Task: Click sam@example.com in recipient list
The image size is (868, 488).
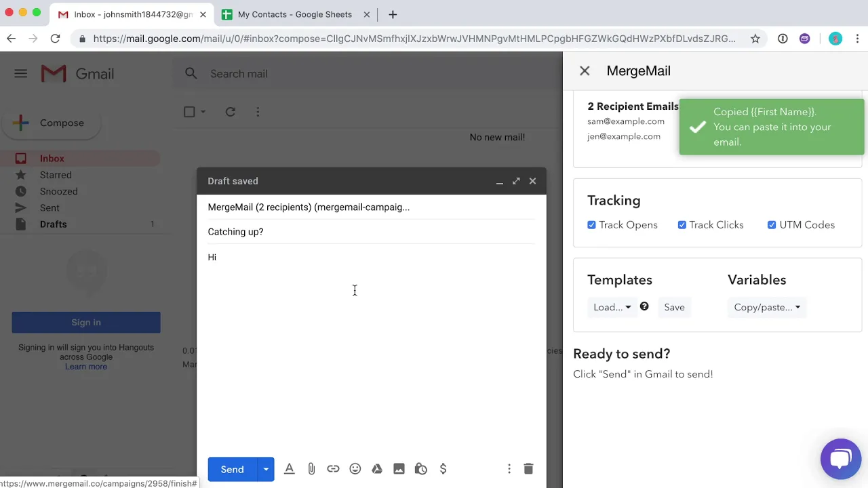Action: point(626,121)
